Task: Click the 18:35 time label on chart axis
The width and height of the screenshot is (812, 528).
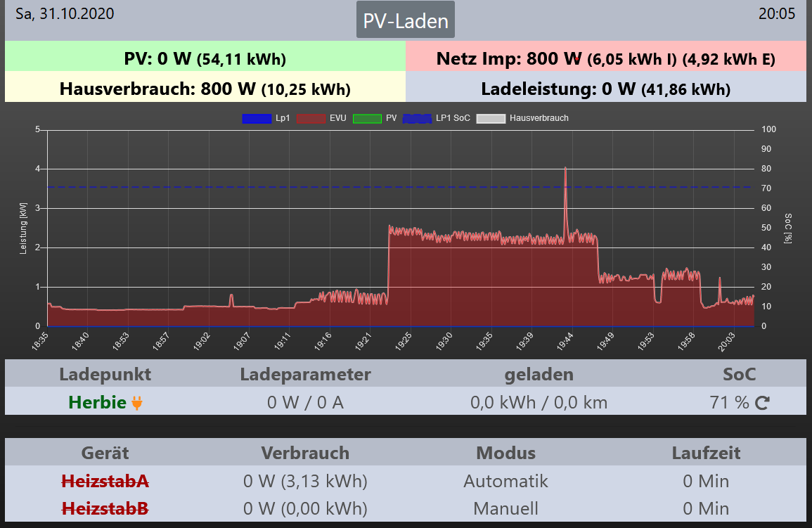Action: [40, 341]
